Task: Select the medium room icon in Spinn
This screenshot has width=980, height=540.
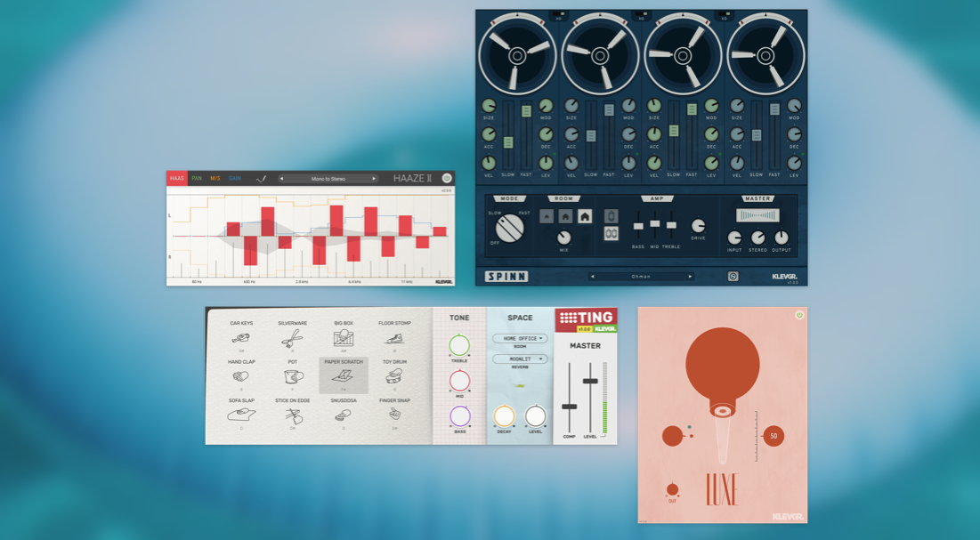Action: pyautogui.click(x=565, y=216)
